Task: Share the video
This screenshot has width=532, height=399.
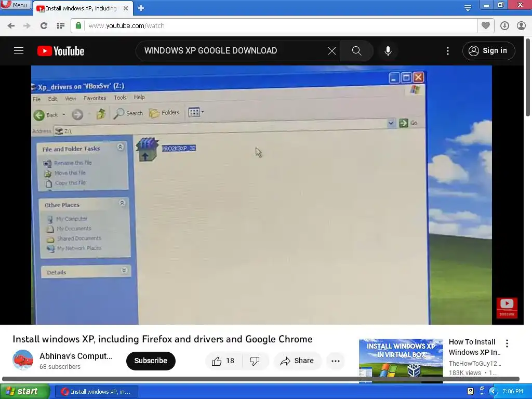Action: (x=297, y=361)
